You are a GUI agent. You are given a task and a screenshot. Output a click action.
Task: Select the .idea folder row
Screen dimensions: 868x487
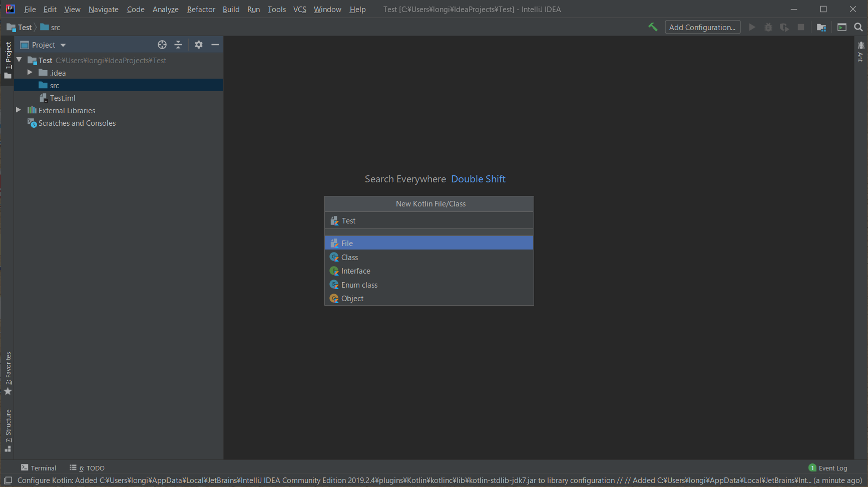click(x=119, y=73)
